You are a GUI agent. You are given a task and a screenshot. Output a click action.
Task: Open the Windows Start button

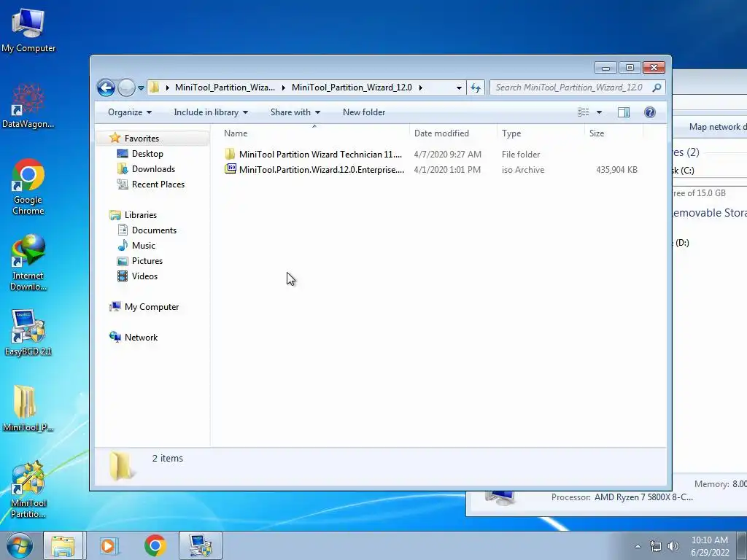pos(20,545)
